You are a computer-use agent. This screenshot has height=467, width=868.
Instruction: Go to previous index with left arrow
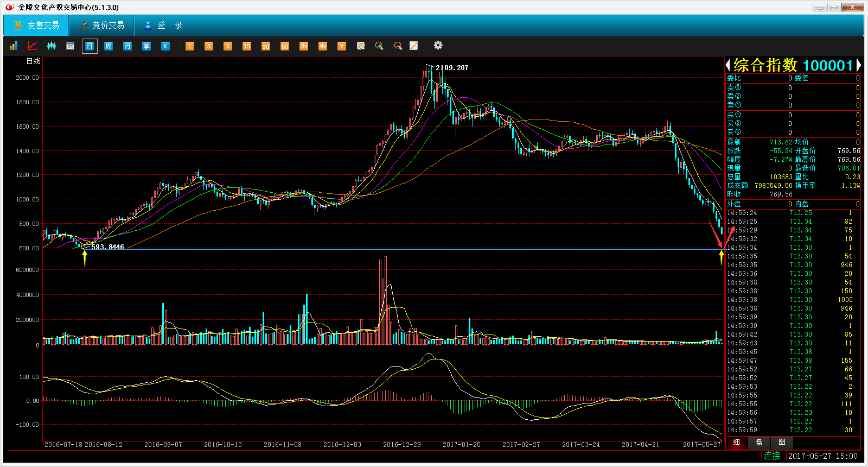tap(728, 66)
